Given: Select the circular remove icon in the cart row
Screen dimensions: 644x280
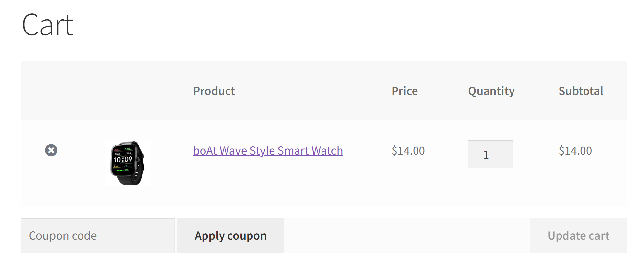Looking at the screenshot, I should coord(51,150).
